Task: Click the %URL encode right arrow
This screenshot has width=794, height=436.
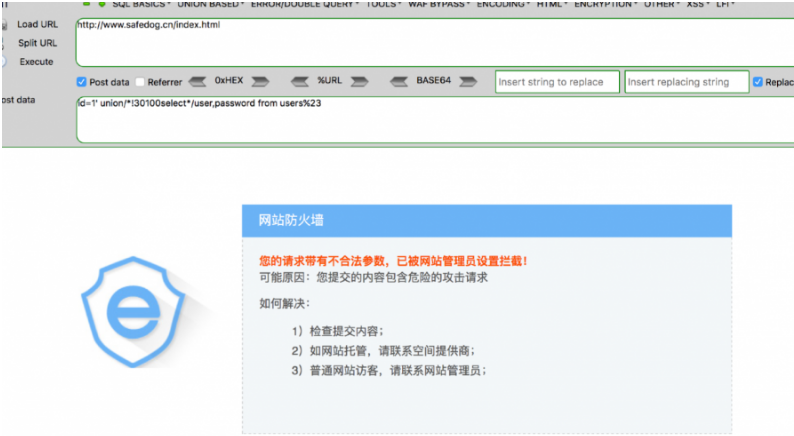Action: pyautogui.click(x=360, y=81)
